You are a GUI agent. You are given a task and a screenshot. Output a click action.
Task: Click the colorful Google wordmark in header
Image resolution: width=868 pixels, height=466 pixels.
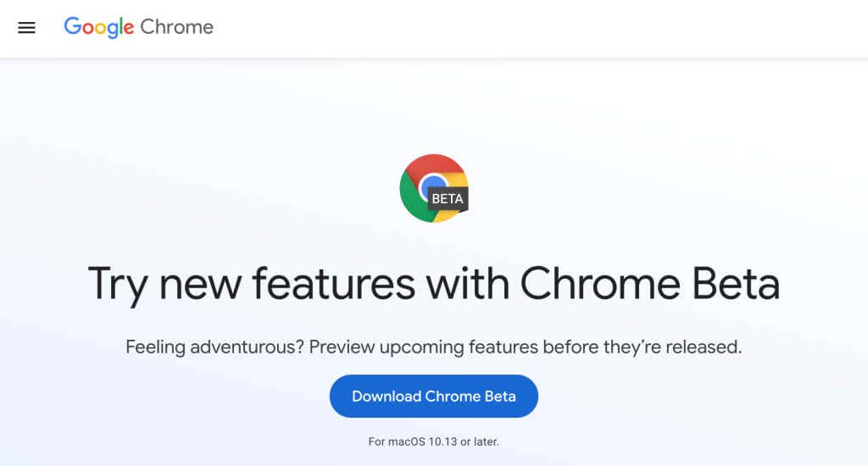pyautogui.click(x=99, y=27)
